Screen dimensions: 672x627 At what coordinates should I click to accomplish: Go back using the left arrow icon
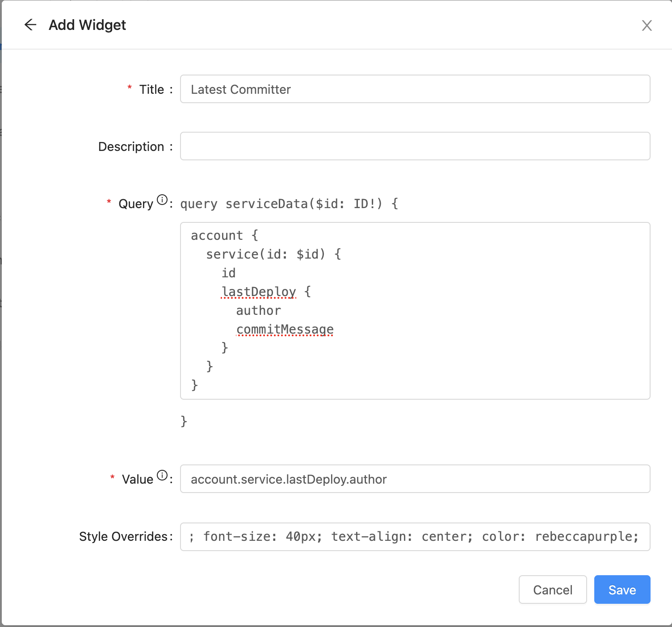coord(30,25)
